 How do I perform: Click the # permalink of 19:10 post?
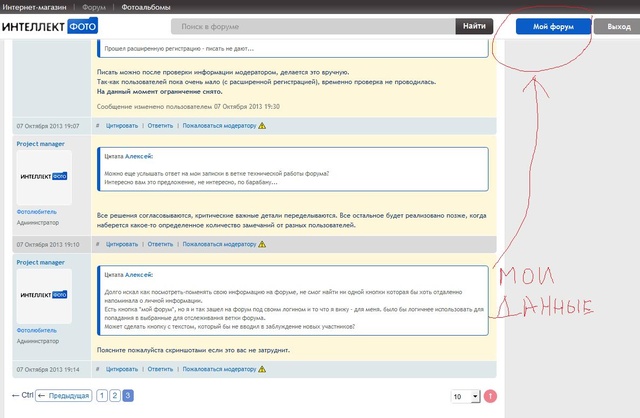98,244
